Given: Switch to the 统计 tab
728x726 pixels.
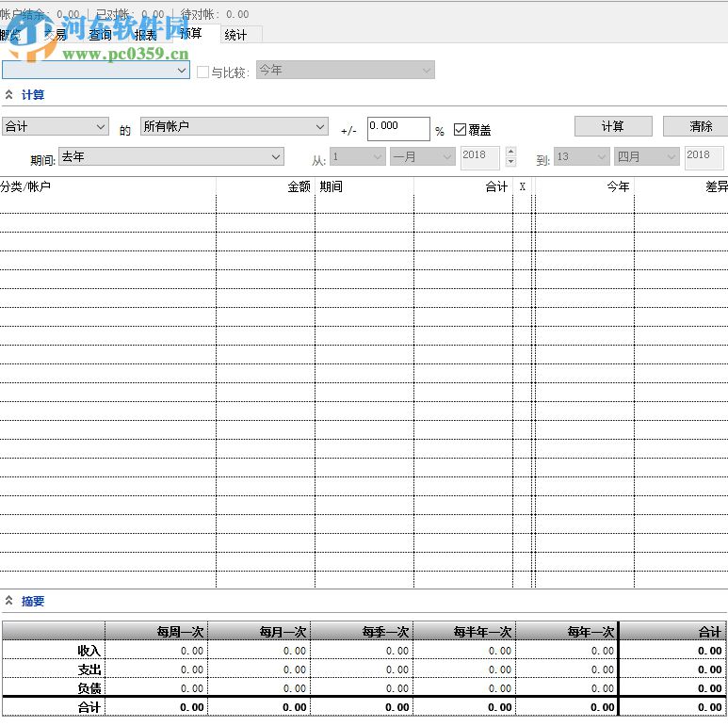Looking at the screenshot, I should point(240,34).
